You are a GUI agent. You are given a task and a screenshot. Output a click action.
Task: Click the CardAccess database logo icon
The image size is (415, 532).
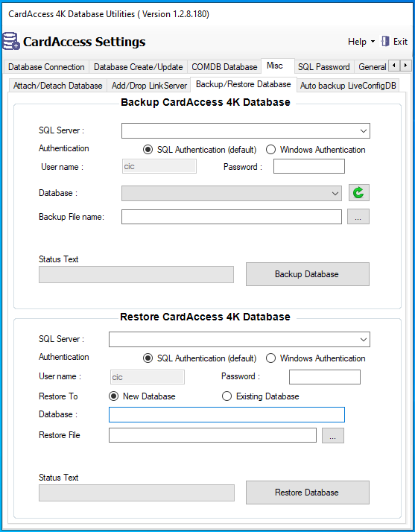pos(11,42)
